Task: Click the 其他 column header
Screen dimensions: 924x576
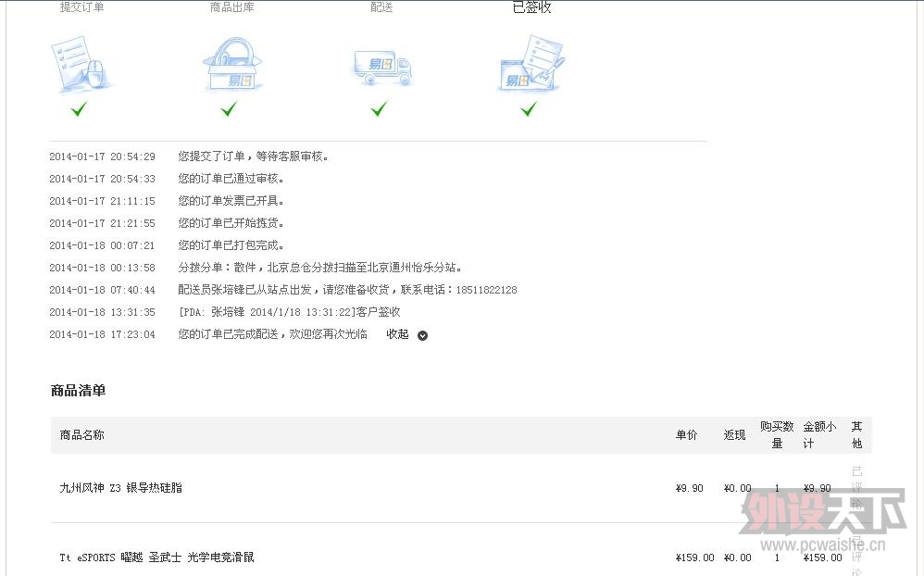Action: coord(856,435)
